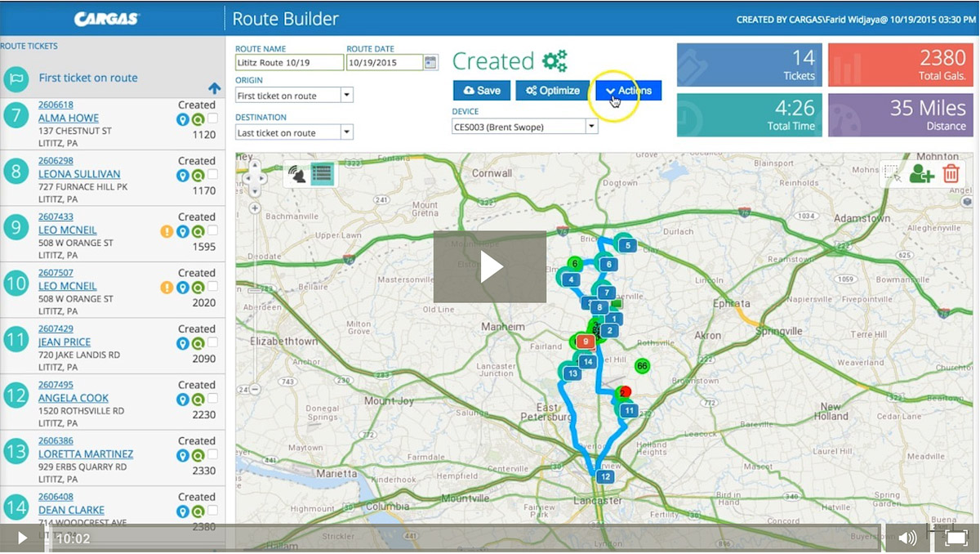This screenshot has height=554, width=980.
Task: Click the 4:26 Total Time tile
Action: pyautogui.click(x=750, y=114)
